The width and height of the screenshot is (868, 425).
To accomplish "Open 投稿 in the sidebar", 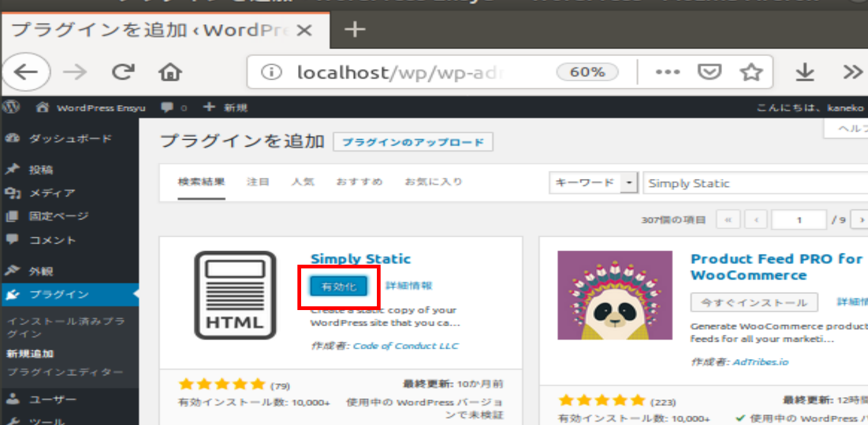I will coord(70,170).
